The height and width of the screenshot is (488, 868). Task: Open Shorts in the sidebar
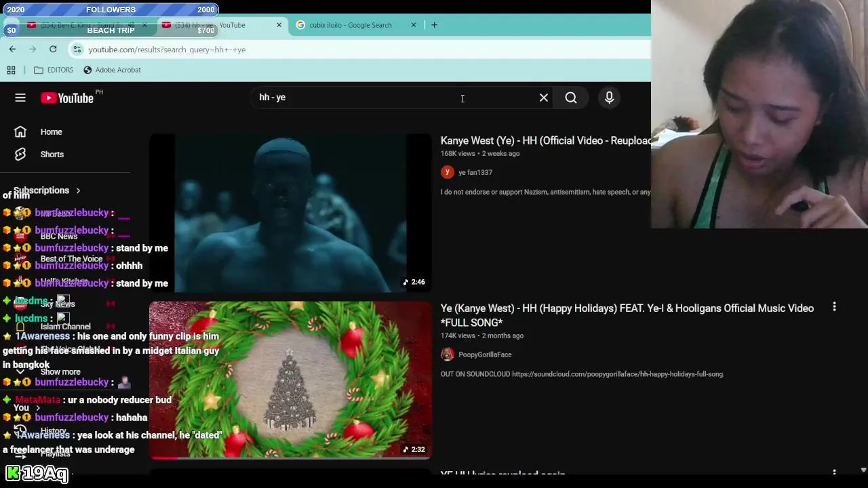[x=52, y=155]
